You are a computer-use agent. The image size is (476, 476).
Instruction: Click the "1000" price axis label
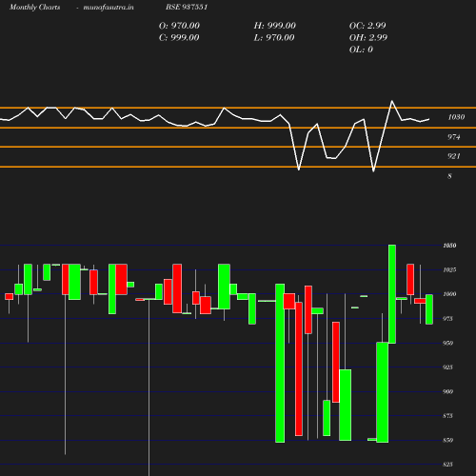pyautogui.click(x=449, y=294)
